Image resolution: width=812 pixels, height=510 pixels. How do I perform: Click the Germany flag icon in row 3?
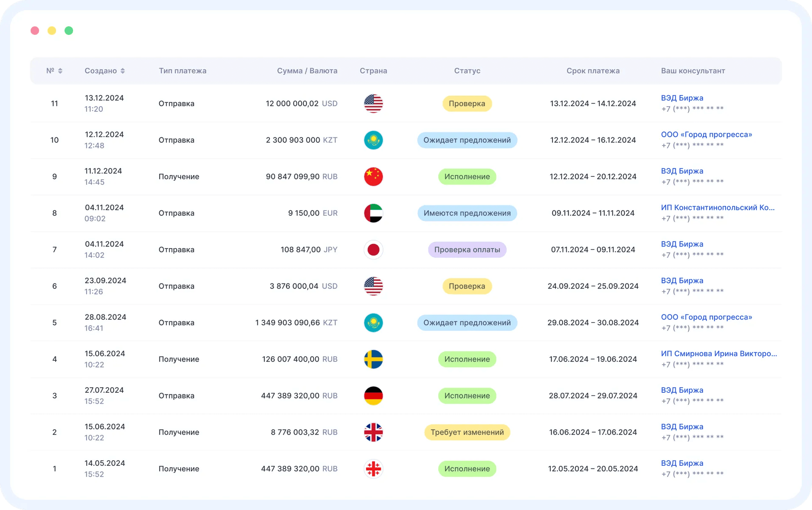pyautogui.click(x=373, y=396)
